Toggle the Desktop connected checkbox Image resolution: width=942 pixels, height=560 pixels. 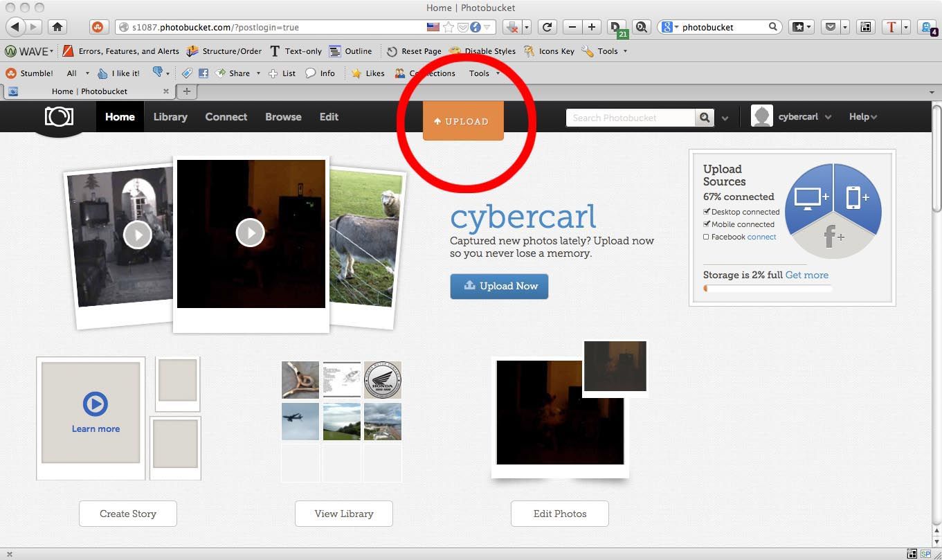707,212
